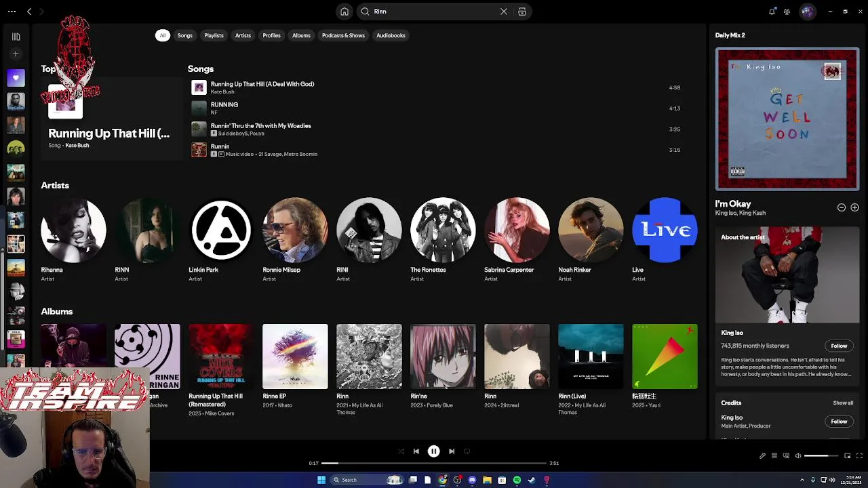The width and height of the screenshot is (868, 488).
Task: Skip to next track
Action: (x=451, y=451)
